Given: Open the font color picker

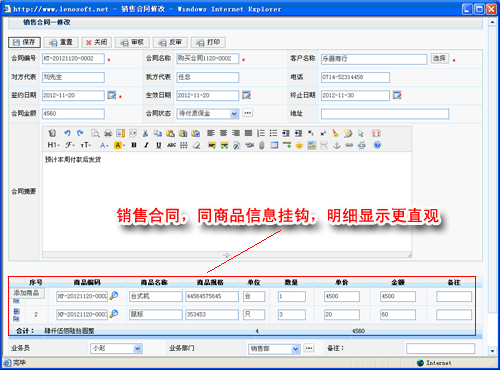Looking at the screenshot, I should coord(104,145).
